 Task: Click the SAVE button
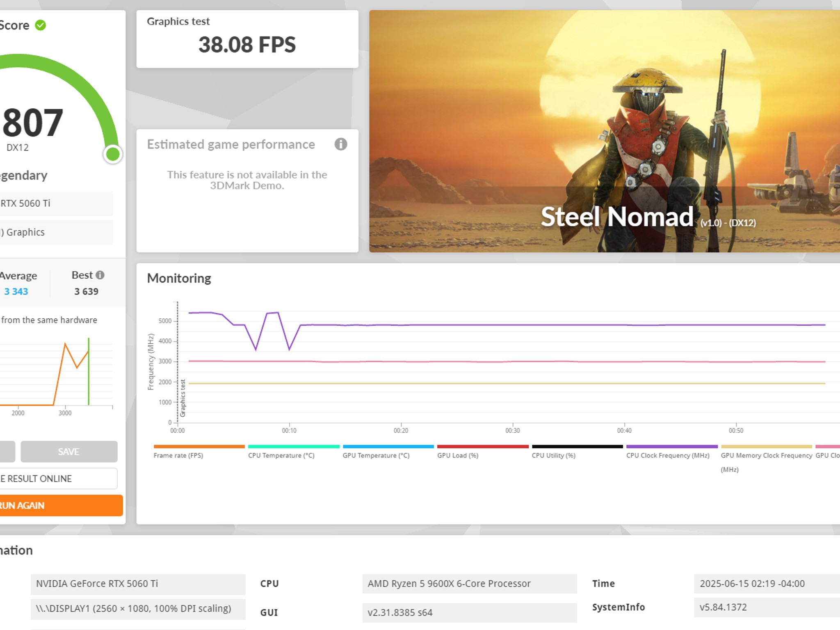pyautogui.click(x=69, y=452)
